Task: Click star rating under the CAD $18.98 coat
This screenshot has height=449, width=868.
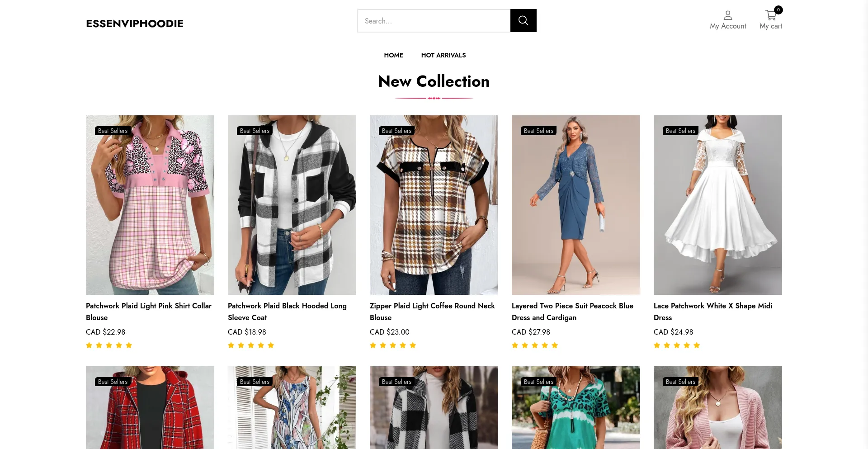Action: pos(251,345)
